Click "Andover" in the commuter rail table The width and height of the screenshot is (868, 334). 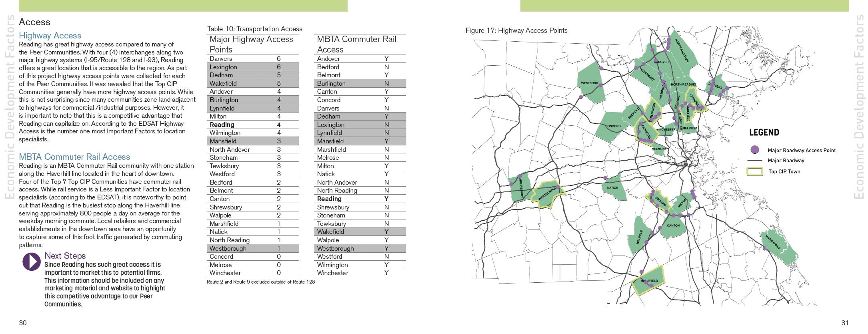(329, 59)
